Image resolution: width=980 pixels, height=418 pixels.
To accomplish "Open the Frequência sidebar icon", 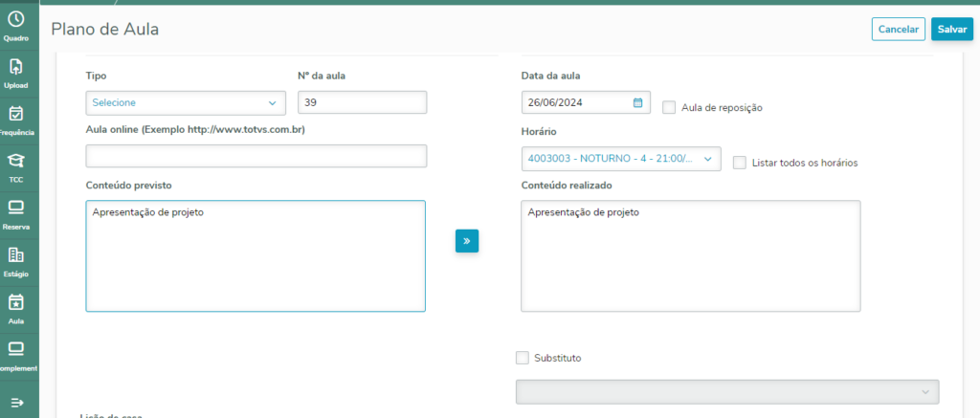I will (16, 119).
